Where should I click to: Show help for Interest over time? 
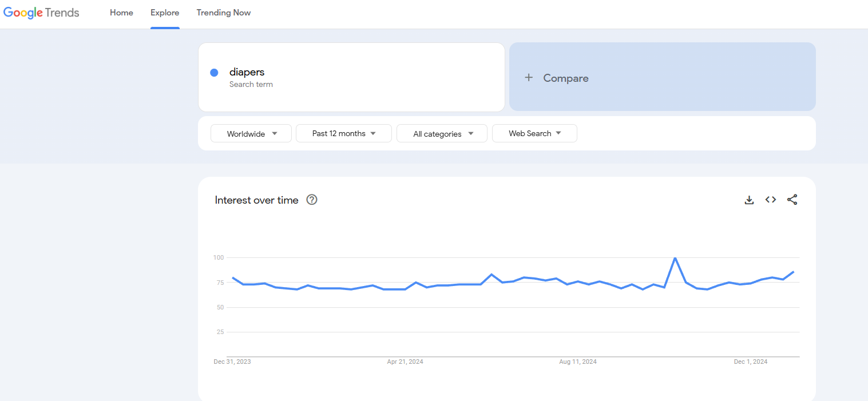(x=312, y=200)
